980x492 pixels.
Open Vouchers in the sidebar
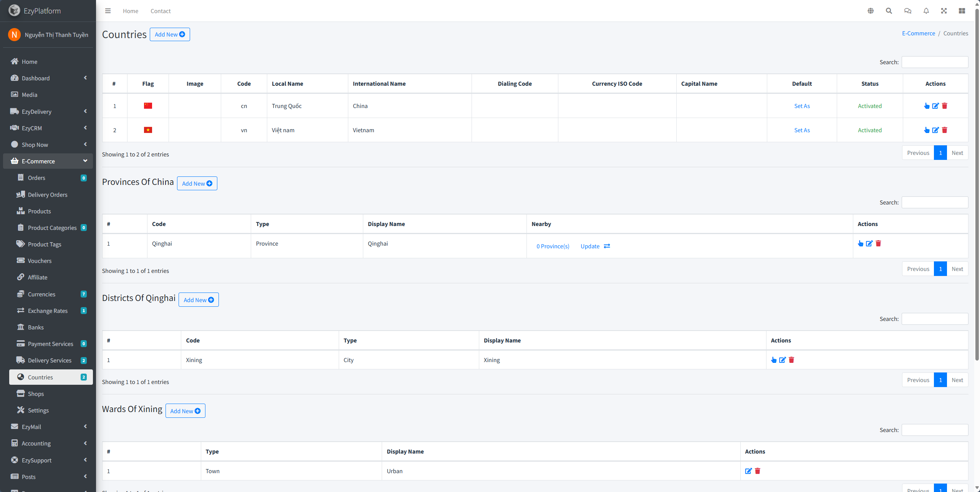(x=51, y=261)
